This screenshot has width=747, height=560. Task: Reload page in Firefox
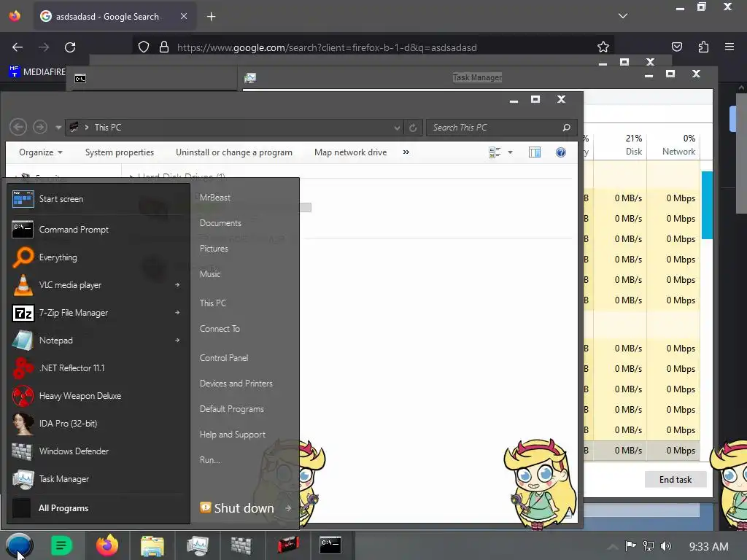(70, 47)
